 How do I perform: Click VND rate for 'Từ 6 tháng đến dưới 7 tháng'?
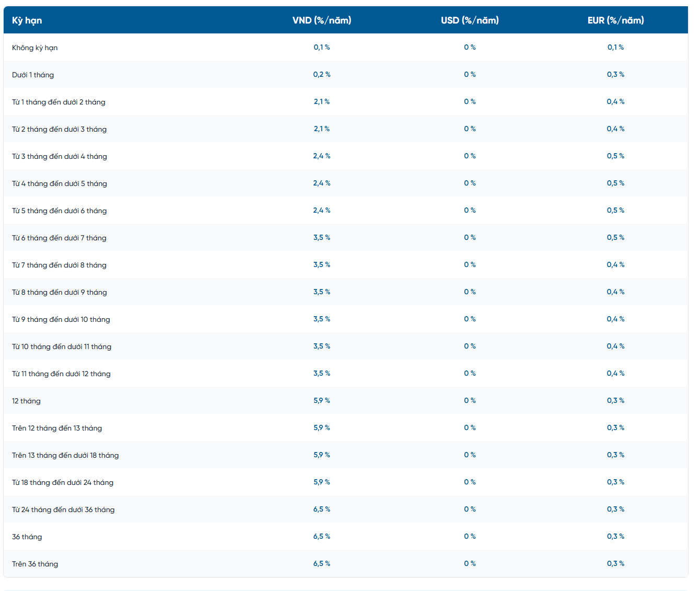(x=322, y=238)
